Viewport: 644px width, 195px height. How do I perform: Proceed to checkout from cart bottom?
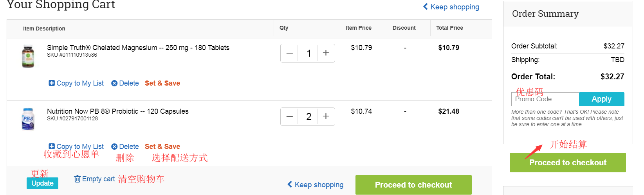pos(413,185)
